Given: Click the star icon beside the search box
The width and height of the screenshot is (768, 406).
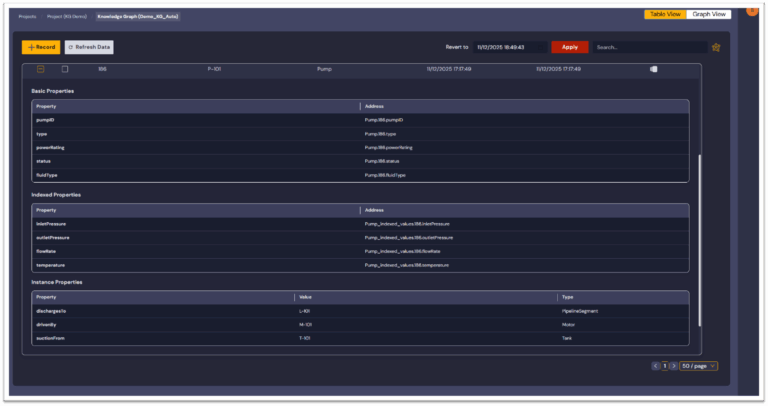Looking at the screenshot, I should (x=716, y=47).
